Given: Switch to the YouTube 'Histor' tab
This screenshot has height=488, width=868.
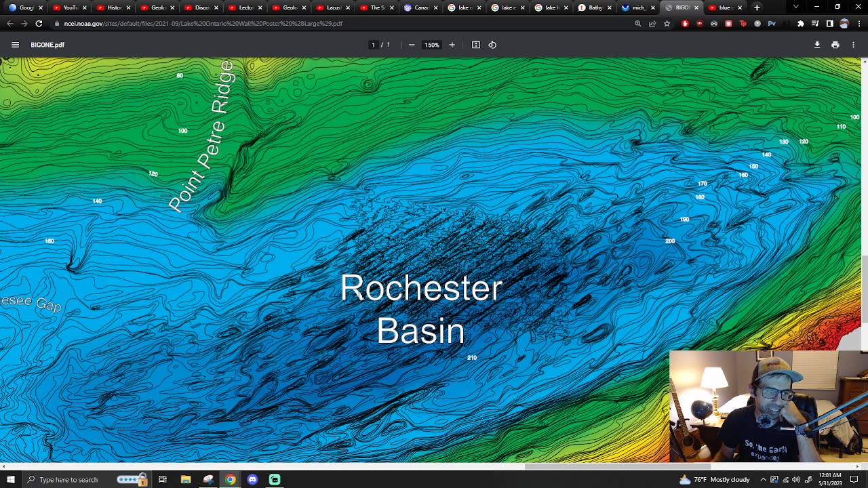Looking at the screenshot, I should tap(113, 7).
